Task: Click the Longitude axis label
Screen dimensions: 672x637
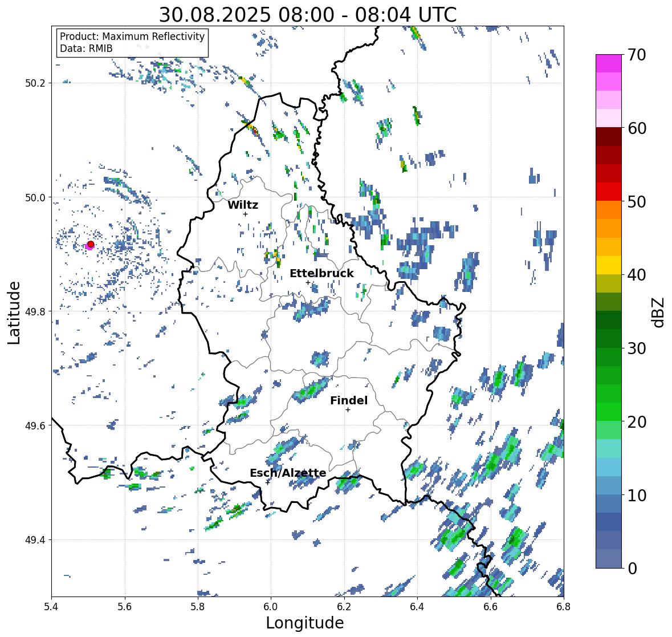Action: [305, 623]
